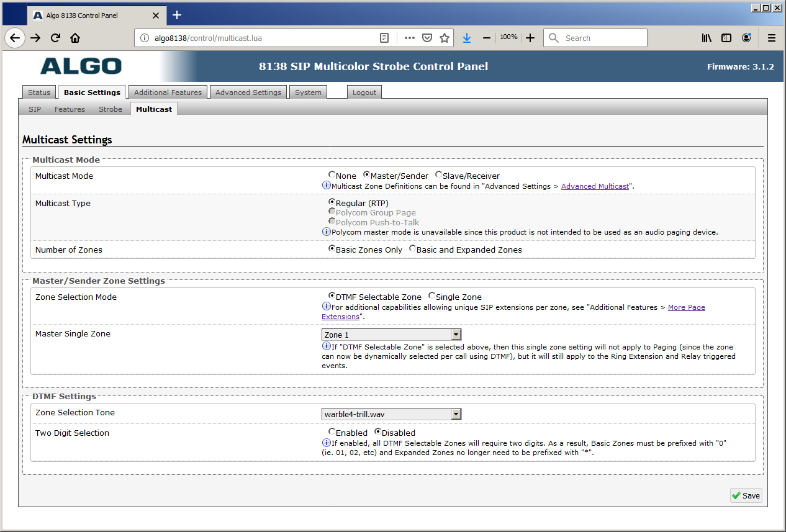
Task: Open the Library bookmarks icon
Action: (707, 38)
